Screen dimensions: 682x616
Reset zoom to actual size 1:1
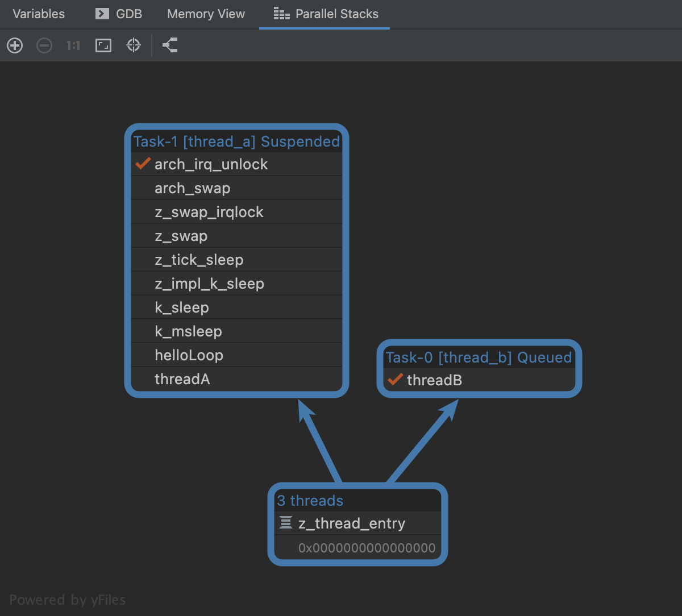click(x=73, y=45)
